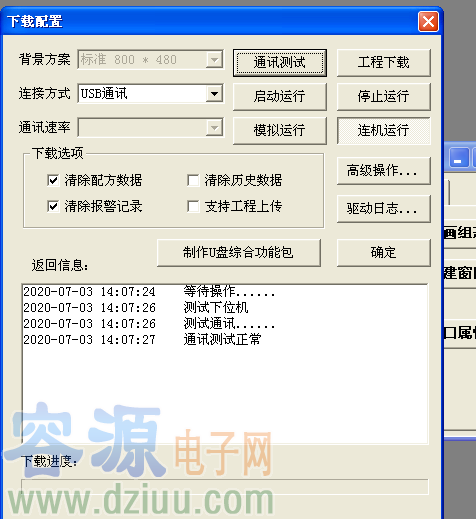Click 启动运行 to start running
476x519 pixels.
point(280,97)
